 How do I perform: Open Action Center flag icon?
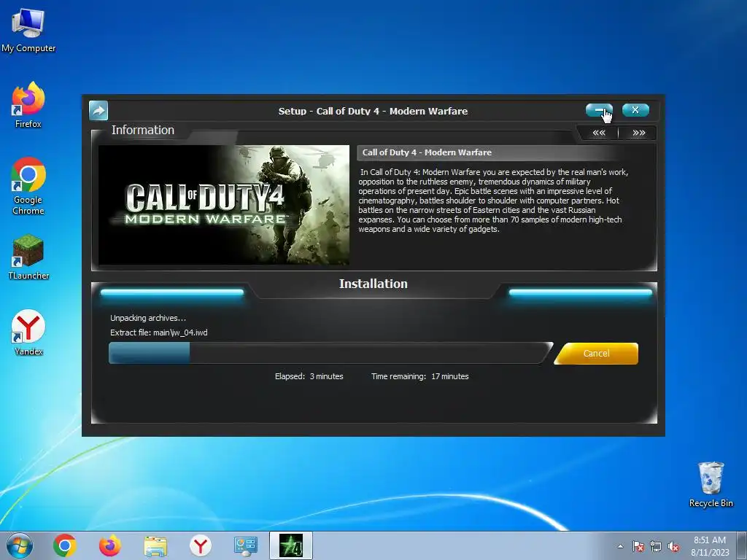[638, 546]
